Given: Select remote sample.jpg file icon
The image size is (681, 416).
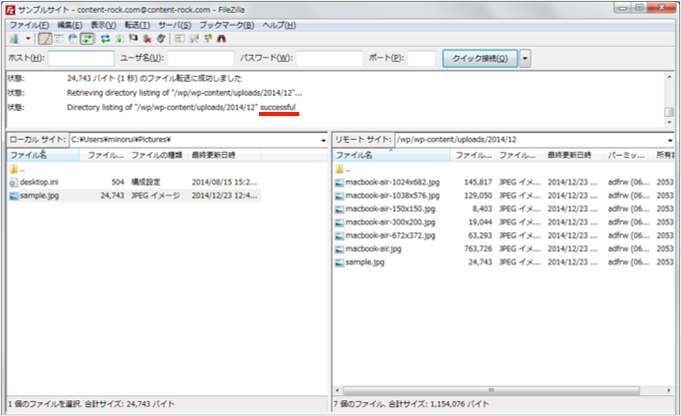Looking at the screenshot, I should coord(340,263).
